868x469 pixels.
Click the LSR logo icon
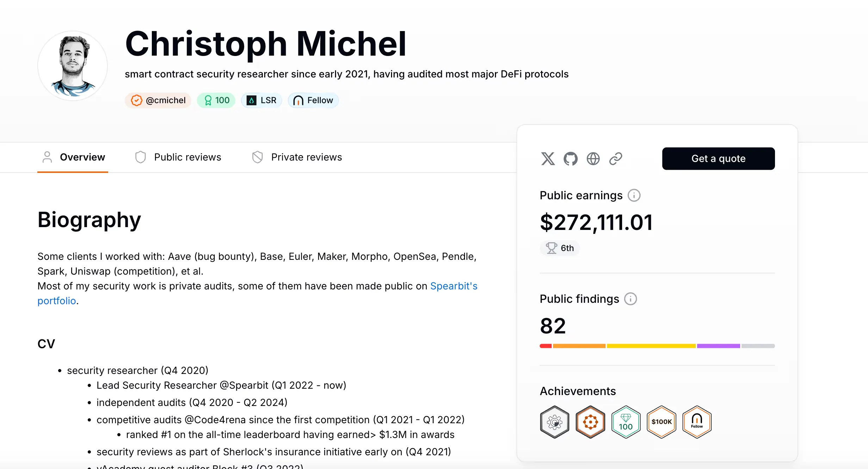pos(252,100)
